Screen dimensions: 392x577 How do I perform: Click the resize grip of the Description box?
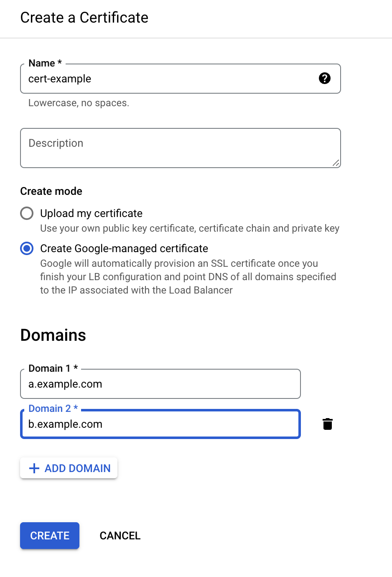point(336,163)
